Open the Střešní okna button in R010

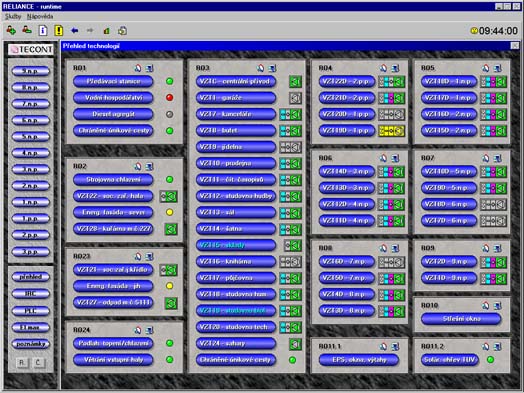tap(461, 319)
